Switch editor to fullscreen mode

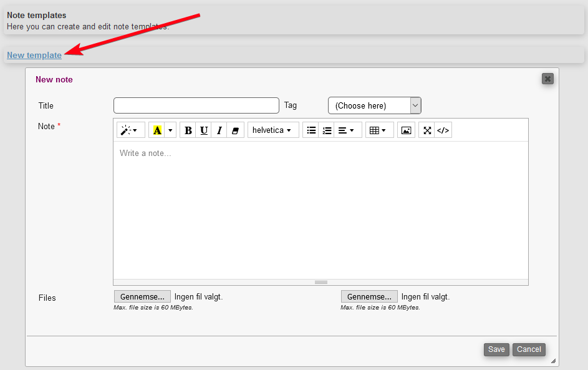(427, 130)
